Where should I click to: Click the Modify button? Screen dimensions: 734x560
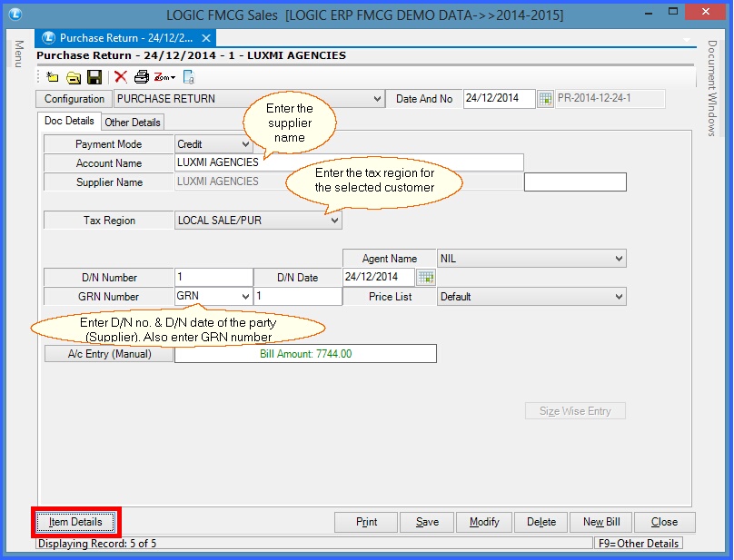(x=484, y=522)
